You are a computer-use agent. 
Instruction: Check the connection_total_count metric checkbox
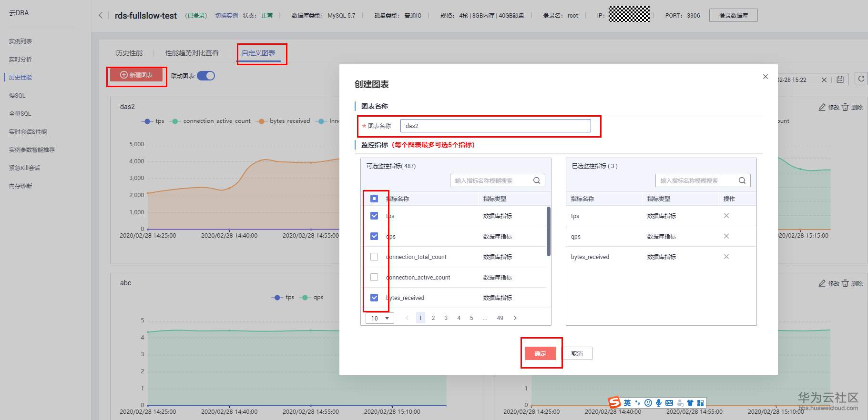click(x=374, y=257)
